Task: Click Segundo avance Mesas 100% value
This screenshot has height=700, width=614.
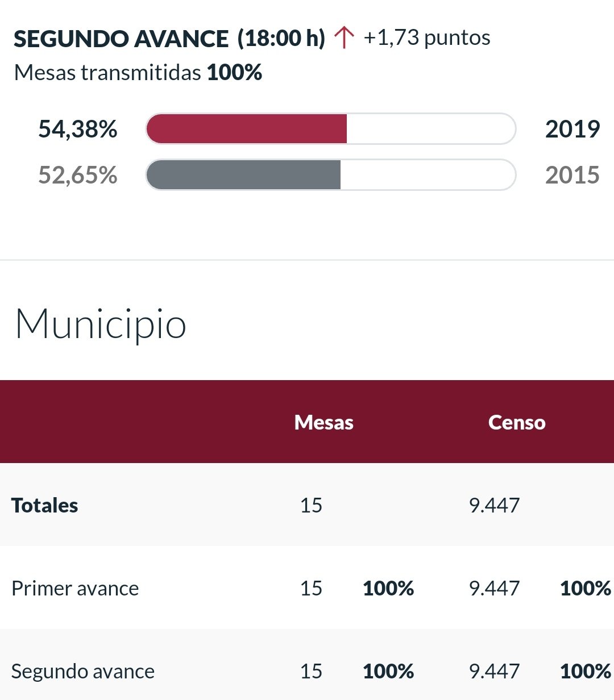Action: (388, 671)
